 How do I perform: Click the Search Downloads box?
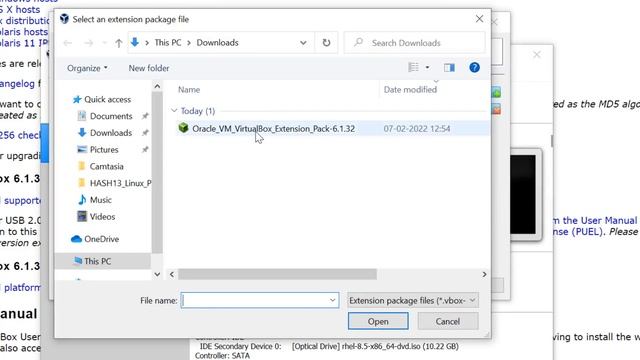(415, 42)
